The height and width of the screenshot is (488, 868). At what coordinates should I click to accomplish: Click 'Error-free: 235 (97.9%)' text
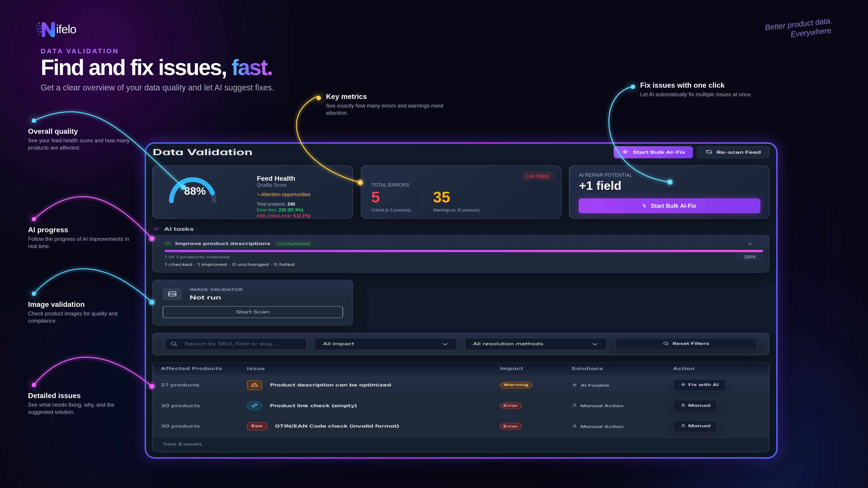point(280,210)
